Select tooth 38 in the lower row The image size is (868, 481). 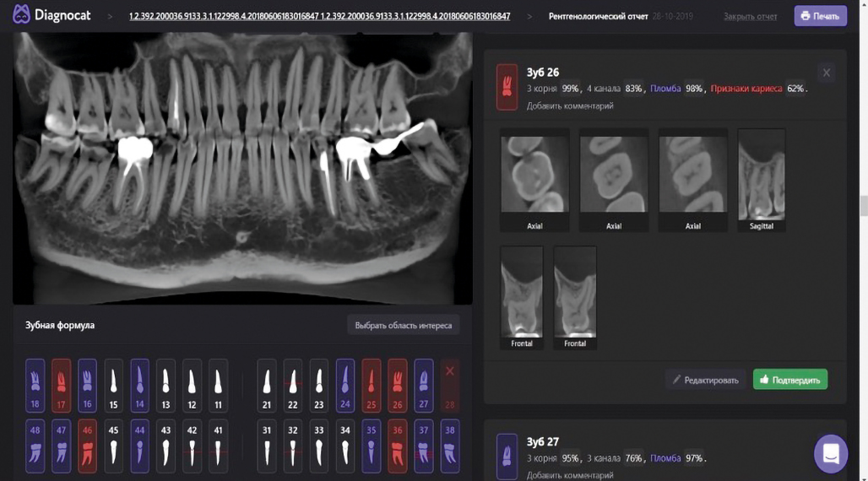pos(449,446)
